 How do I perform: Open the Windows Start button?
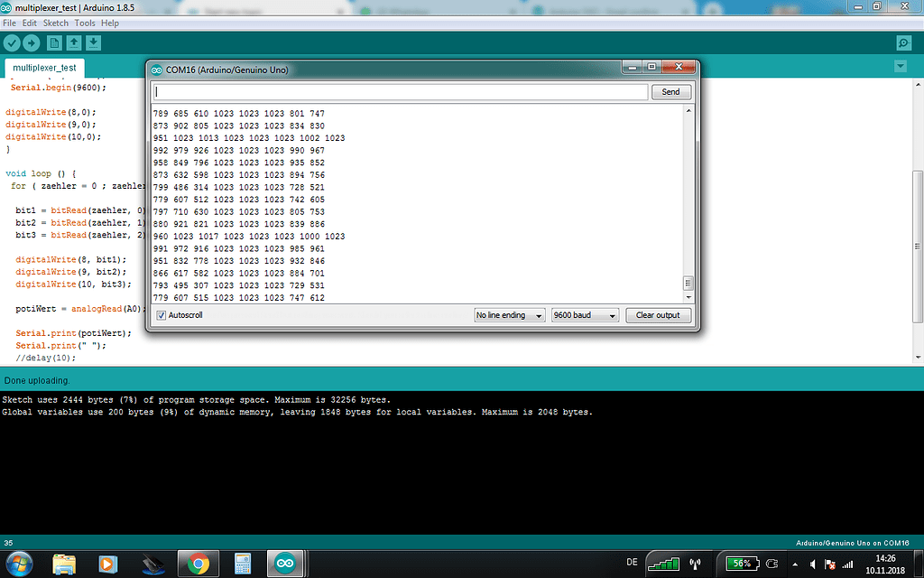[19, 564]
